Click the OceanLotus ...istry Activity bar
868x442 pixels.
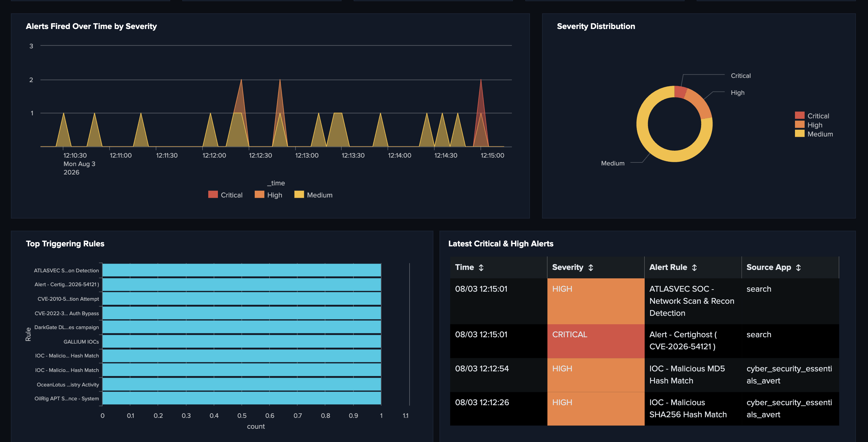coord(242,384)
